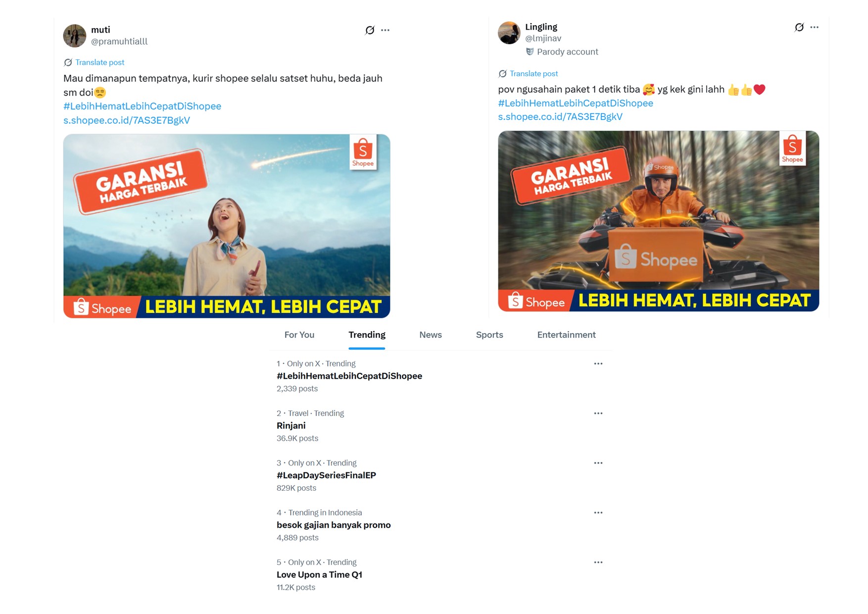Open the besok gajian banyak promo trend
Image resolution: width=868 pixels, height=614 pixels.
[334, 525]
